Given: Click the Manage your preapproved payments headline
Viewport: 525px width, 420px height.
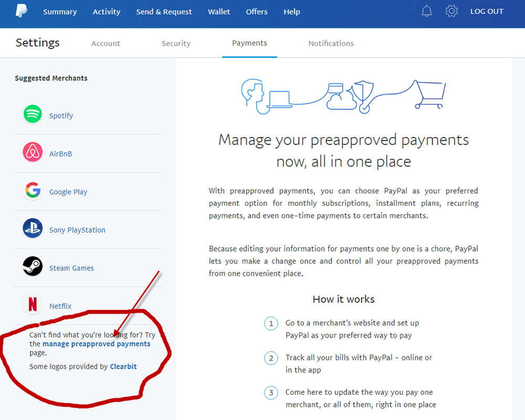Looking at the screenshot, I should 343,151.
